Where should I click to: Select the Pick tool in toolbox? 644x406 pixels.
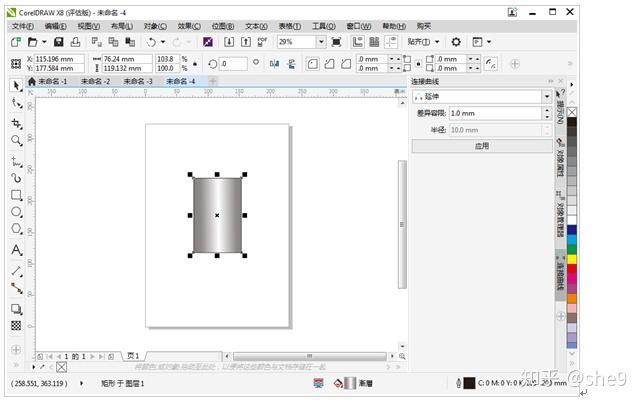[16, 86]
